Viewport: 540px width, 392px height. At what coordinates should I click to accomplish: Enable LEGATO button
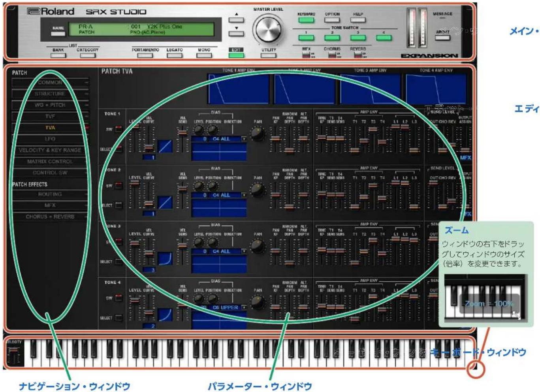point(174,55)
